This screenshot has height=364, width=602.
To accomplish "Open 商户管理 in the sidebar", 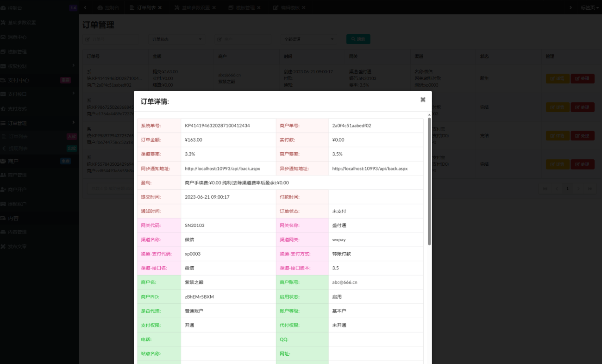I will [x=17, y=175].
